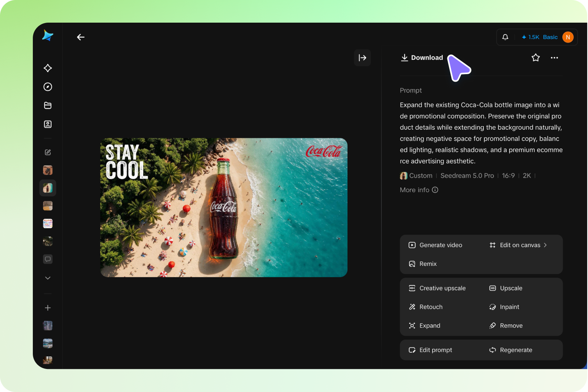Open notifications bell
The image size is (588, 392).
pyautogui.click(x=505, y=37)
